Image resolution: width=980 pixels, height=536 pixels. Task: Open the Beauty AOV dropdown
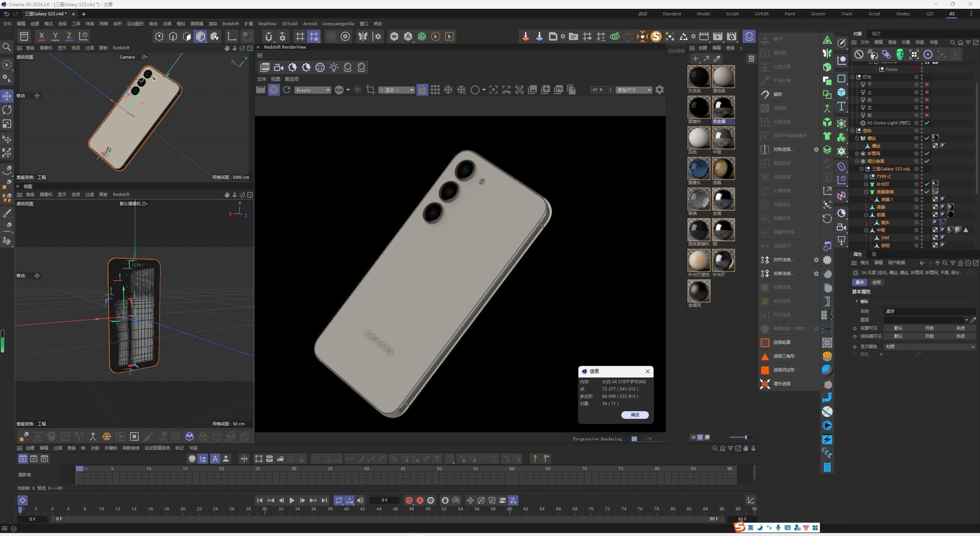(313, 90)
